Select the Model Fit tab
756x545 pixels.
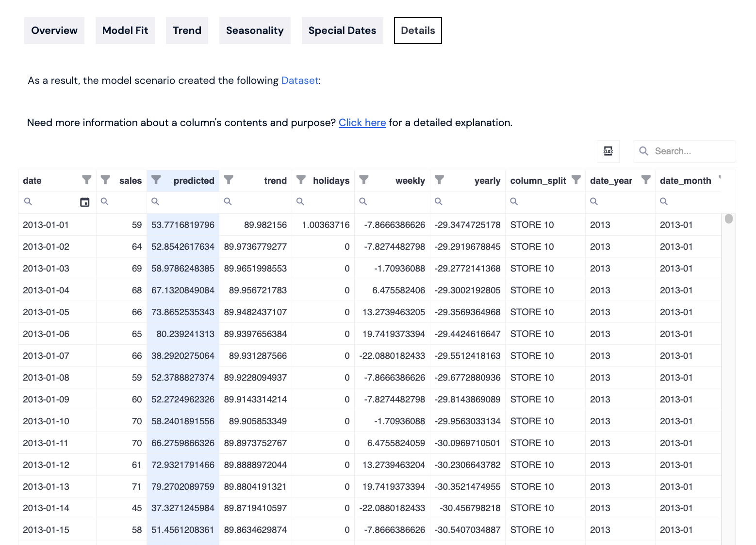(x=125, y=31)
